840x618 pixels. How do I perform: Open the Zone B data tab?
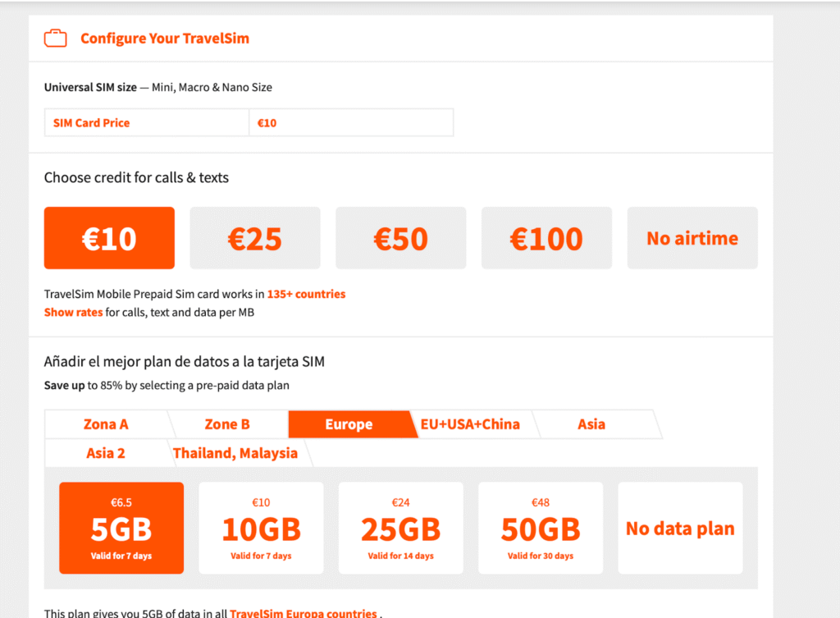[x=227, y=424]
